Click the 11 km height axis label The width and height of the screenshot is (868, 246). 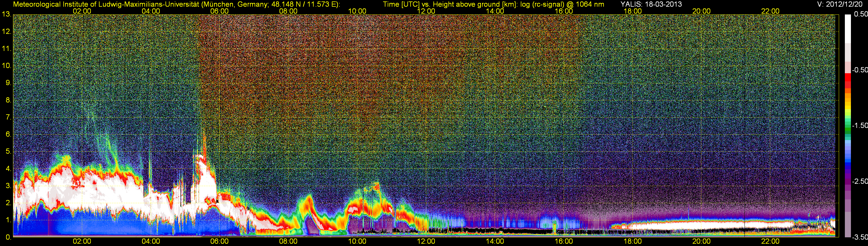6,49
